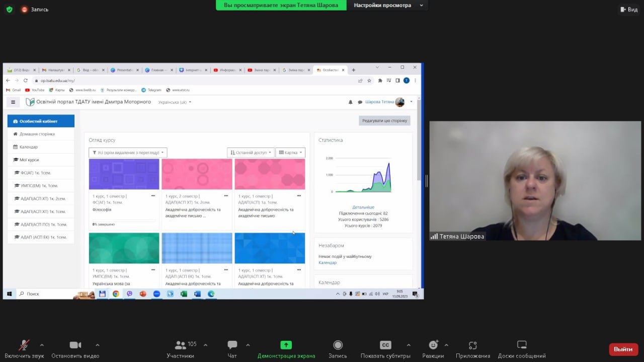Image resolution: width=644 pixels, height=362 pixels.
Task: Open a new browser tab
Action: 354,70
